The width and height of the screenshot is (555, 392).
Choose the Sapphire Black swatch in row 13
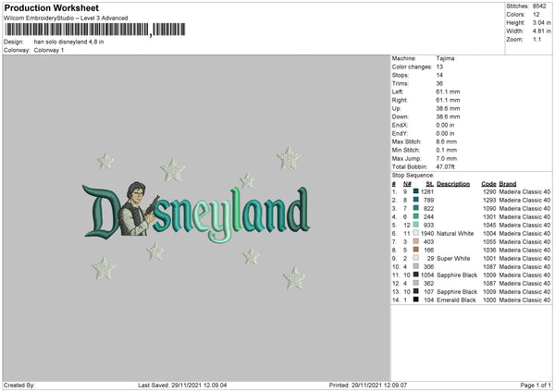tap(416, 291)
